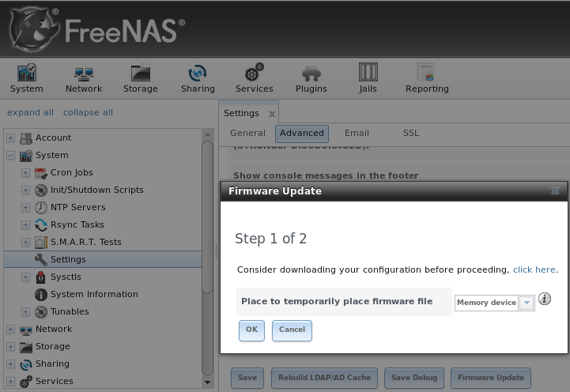Click the sidebar scroll down arrow

(x=208, y=383)
